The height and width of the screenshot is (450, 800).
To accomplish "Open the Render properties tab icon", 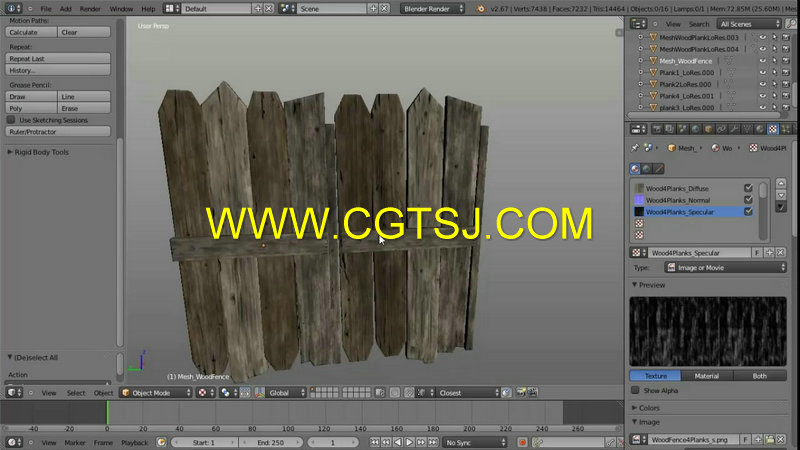I will 657,129.
